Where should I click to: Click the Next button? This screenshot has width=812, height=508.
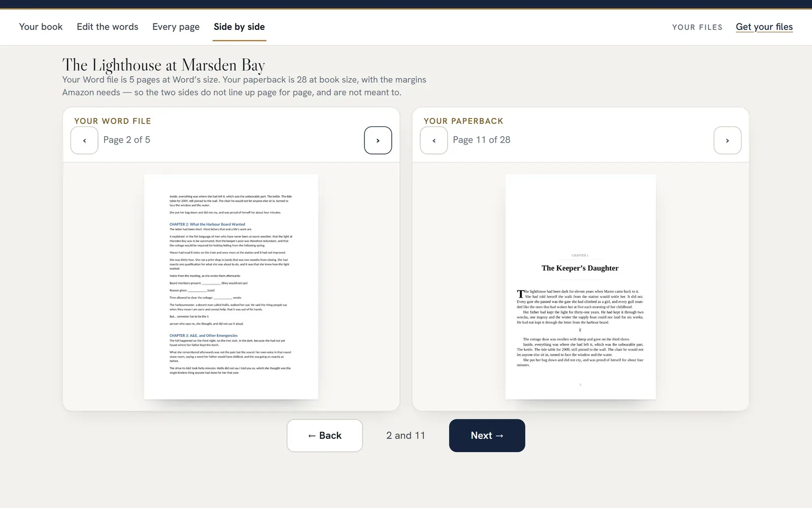(x=487, y=435)
